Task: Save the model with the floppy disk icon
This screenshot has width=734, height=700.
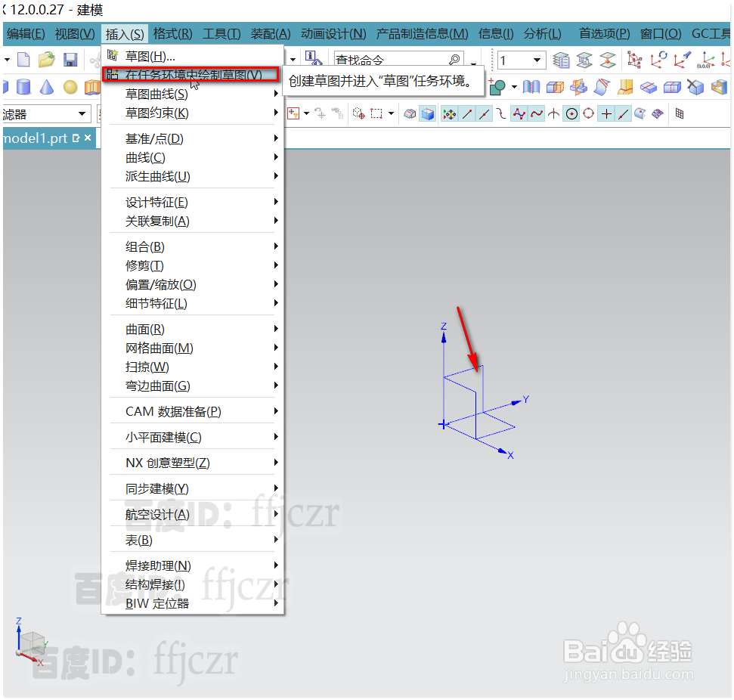Action: pyautogui.click(x=70, y=60)
